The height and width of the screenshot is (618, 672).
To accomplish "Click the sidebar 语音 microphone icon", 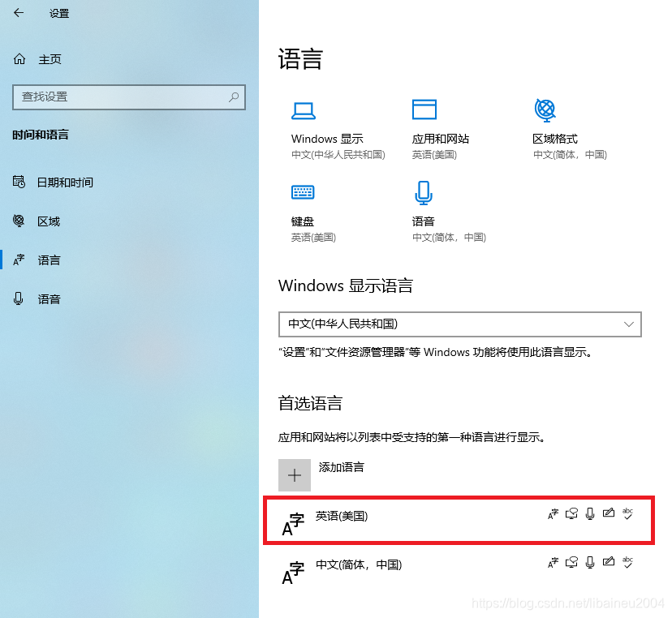I will pos(18,298).
